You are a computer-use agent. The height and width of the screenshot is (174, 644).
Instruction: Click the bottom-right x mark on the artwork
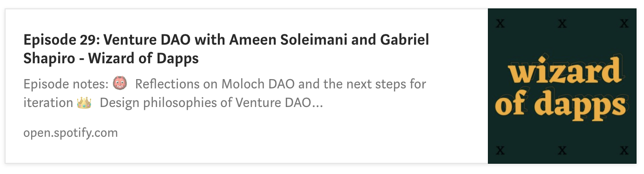pos(624,150)
